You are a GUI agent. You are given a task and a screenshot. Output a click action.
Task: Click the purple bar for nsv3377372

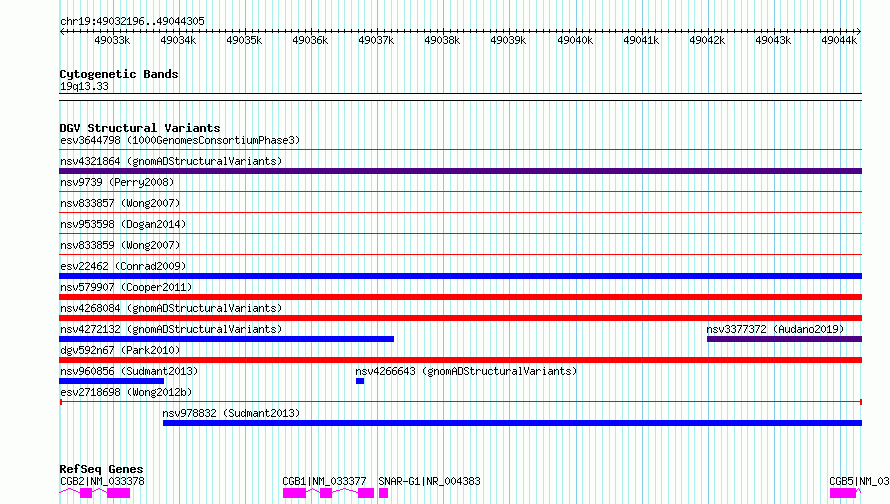[x=784, y=339]
